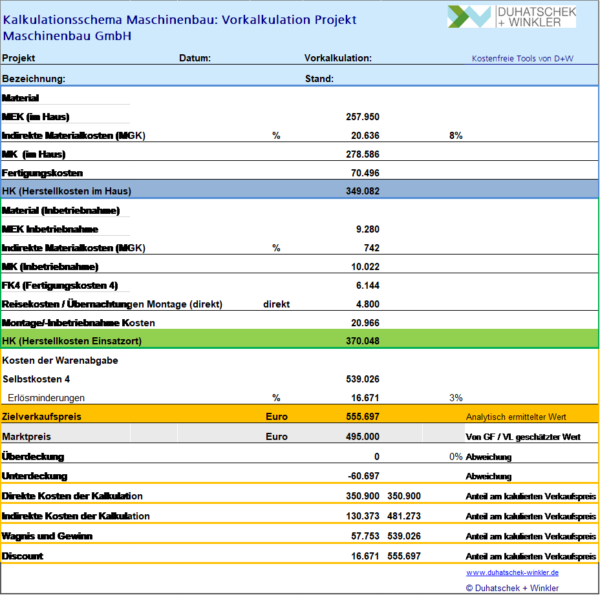This screenshot has width=600, height=595.
Task: Select the 3% Erlösminderungen rate cell
Action: click(456, 397)
